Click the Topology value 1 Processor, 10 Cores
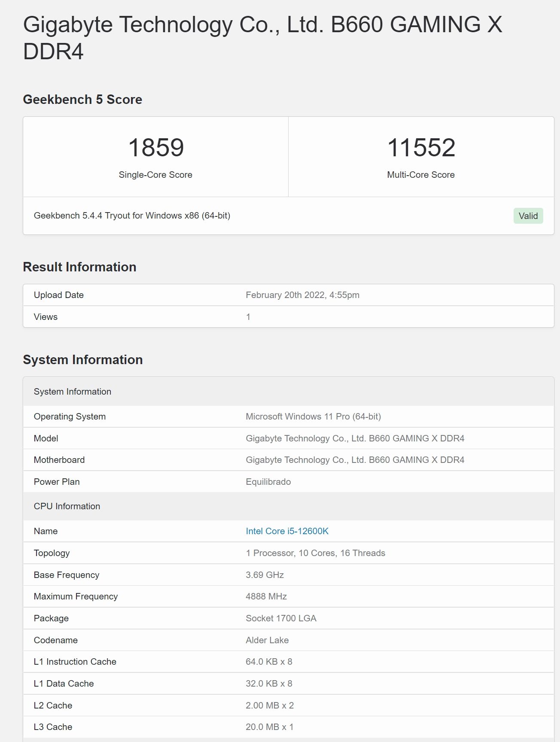560x742 pixels. pyautogui.click(x=315, y=553)
